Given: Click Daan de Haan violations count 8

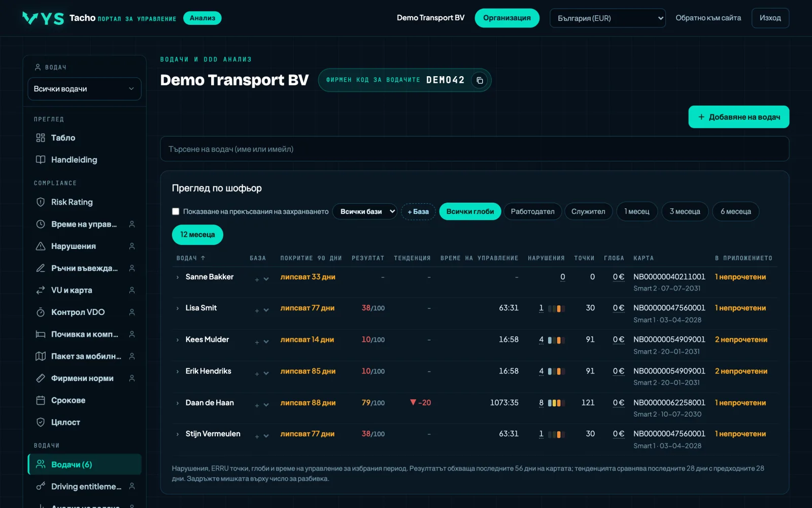Looking at the screenshot, I should (542, 403).
